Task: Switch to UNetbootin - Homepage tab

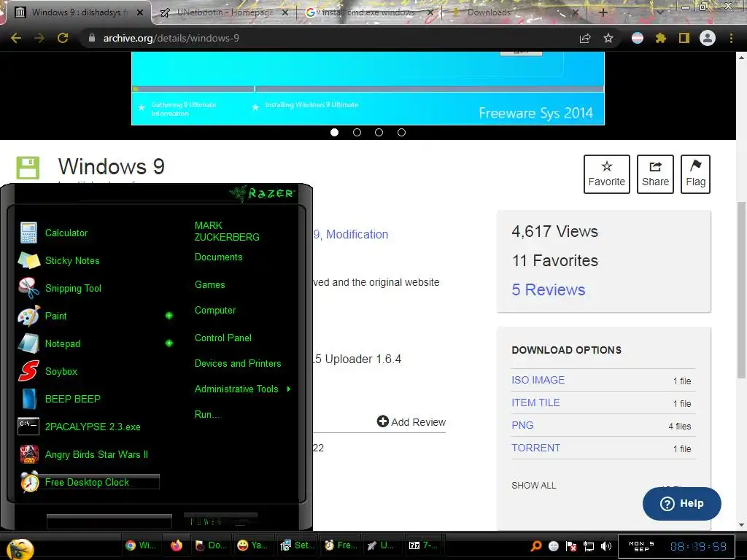Action: (x=224, y=12)
